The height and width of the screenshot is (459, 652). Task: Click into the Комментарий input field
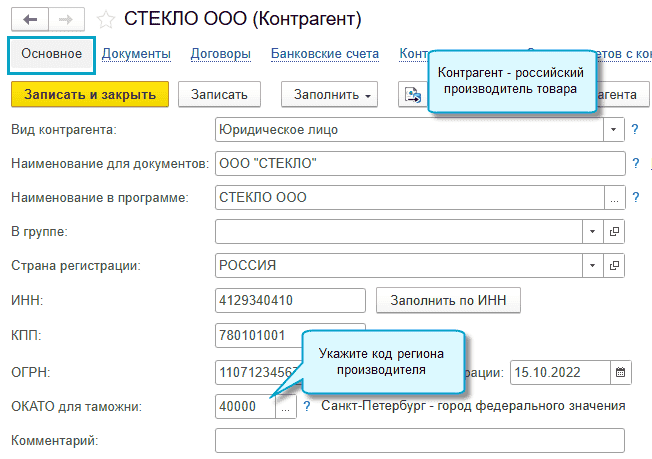point(419,440)
